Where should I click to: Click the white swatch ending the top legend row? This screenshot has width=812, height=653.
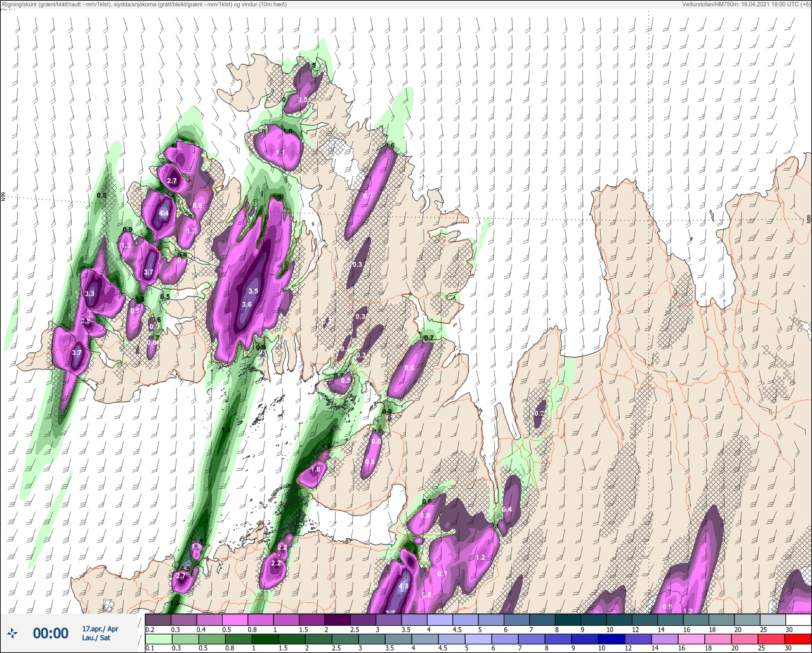tap(798, 619)
